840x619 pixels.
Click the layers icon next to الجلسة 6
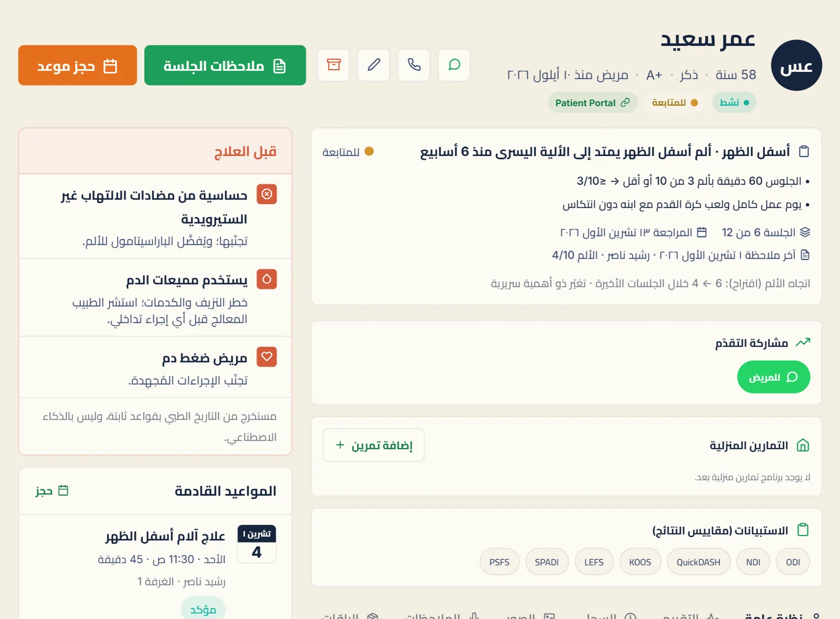(805, 232)
